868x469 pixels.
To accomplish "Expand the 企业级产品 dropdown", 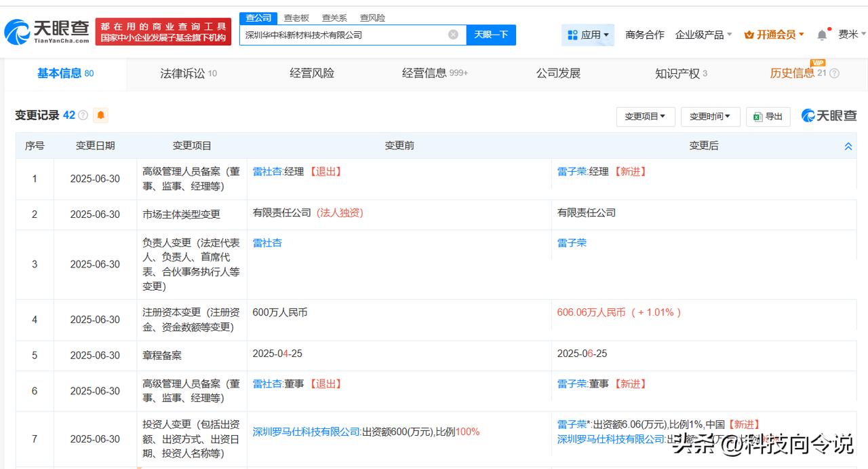I will (x=704, y=35).
